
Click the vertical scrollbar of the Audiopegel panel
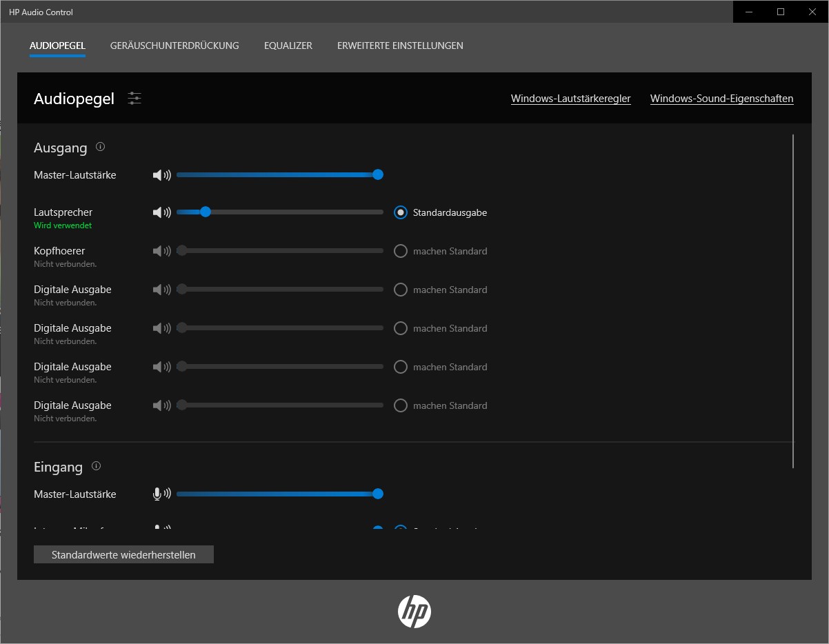coord(794,301)
